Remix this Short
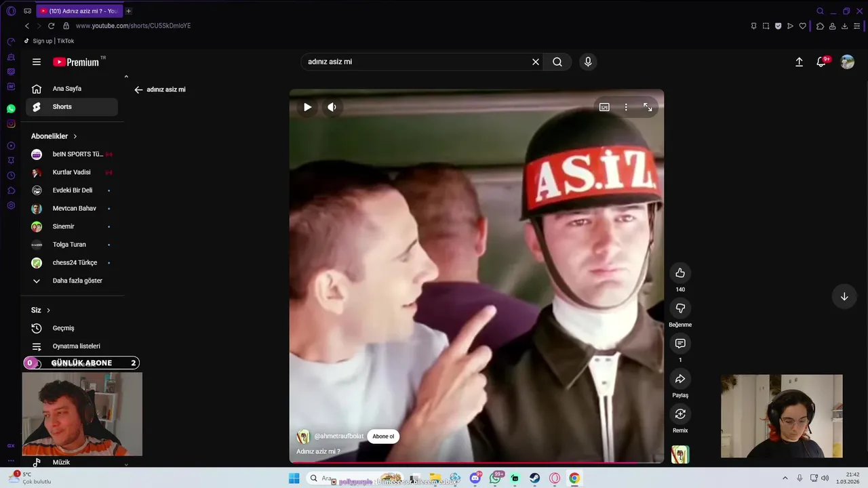The image size is (868, 488). pos(680,414)
